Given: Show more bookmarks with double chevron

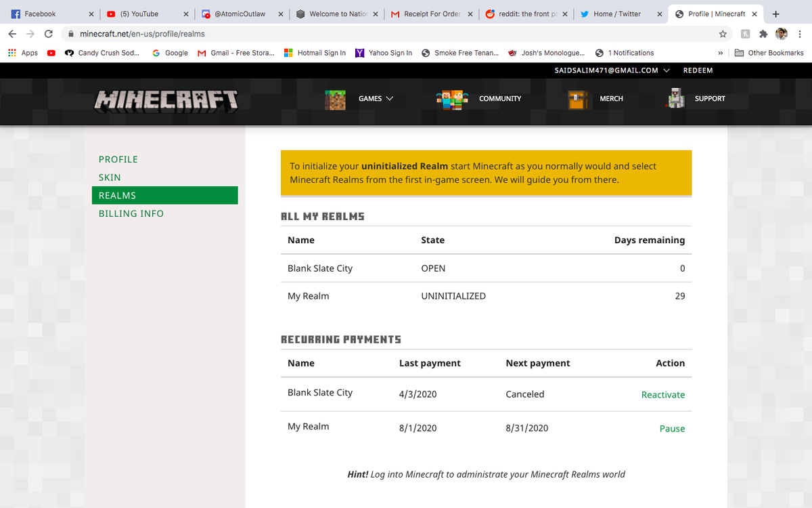Looking at the screenshot, I should [x=720, y=53].
